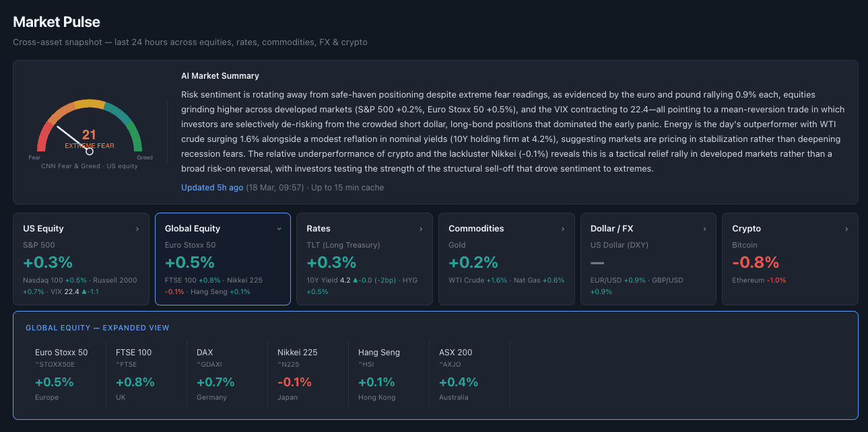The image size is (868, 432).
Task: Click the Bitcoin -0.8% figure
Action: click(x=756, y=262)
